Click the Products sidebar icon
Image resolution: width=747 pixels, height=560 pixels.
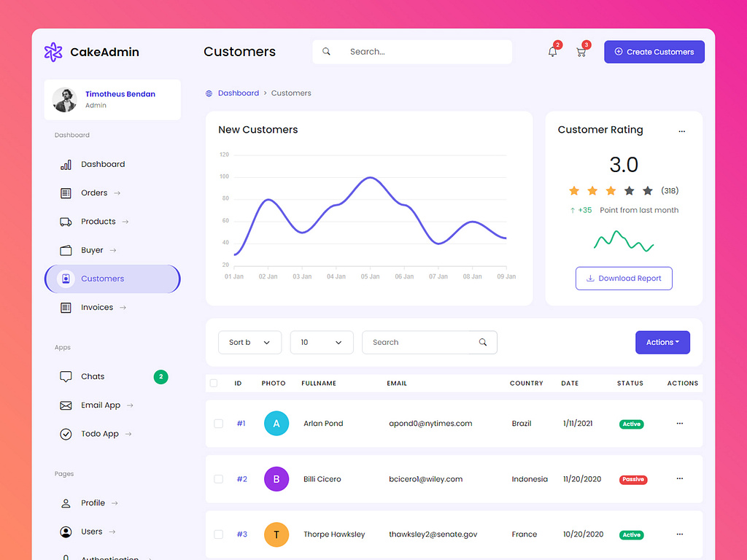pos(67,221)
